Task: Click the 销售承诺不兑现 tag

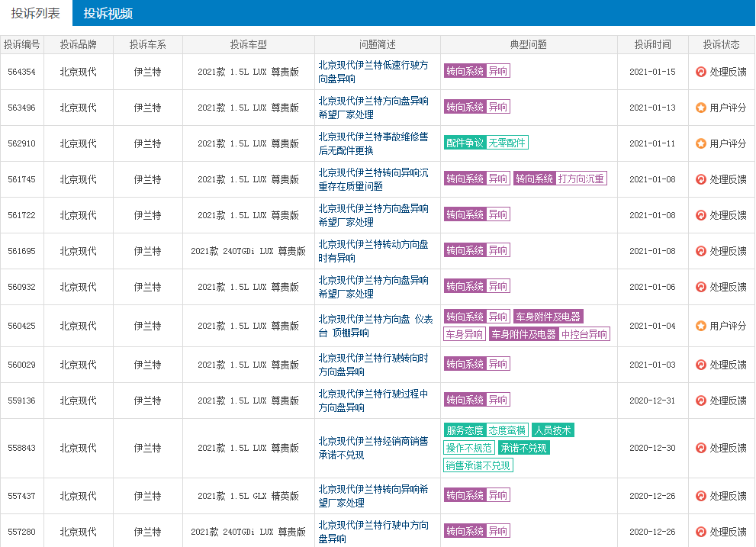Action: tap(478, 465)
